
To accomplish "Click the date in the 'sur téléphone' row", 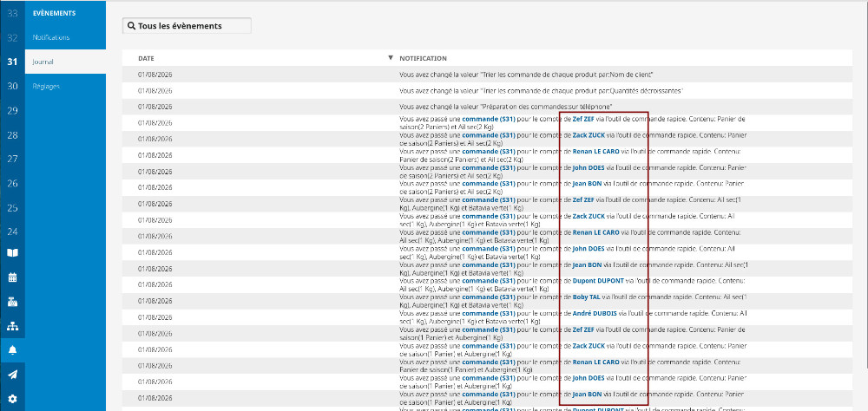I will click(x=155, y=107).
